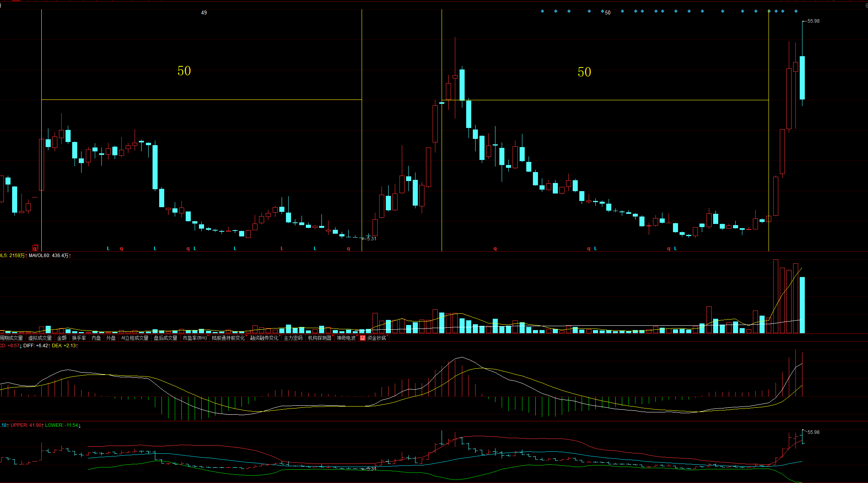Open the 神奇电波 tab
This screenshot has width=868, height=483.
click(346, 338)
